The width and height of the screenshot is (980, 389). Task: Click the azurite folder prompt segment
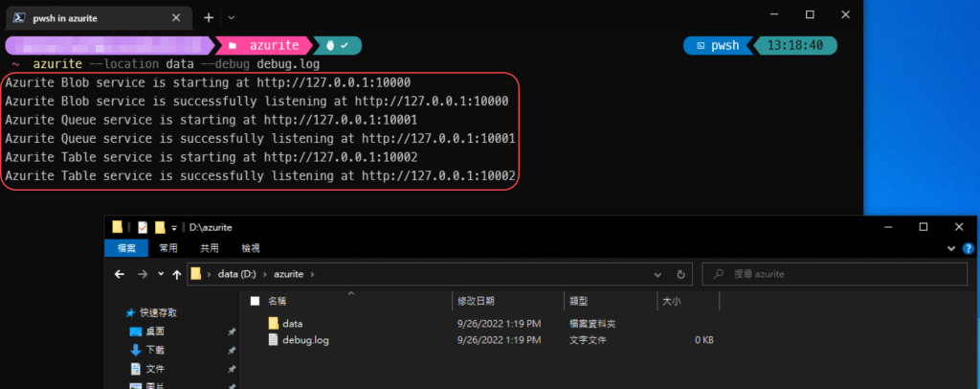[264, 46]
